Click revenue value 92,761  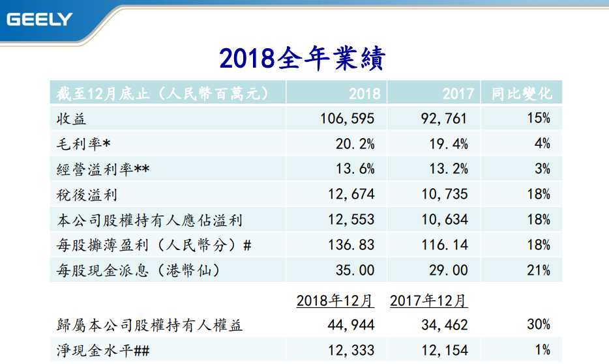[444, 119]
